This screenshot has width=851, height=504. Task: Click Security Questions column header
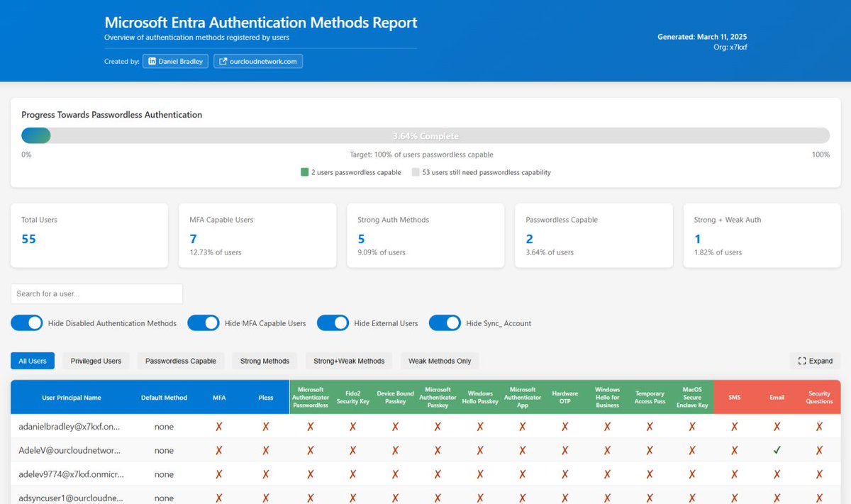819,398
